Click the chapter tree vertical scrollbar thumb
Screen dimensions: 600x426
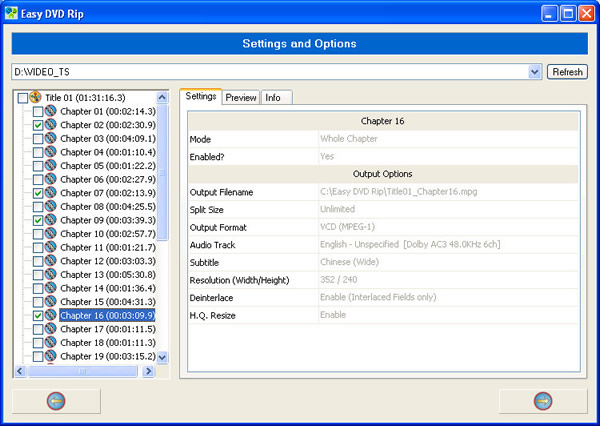click(162, 172)
